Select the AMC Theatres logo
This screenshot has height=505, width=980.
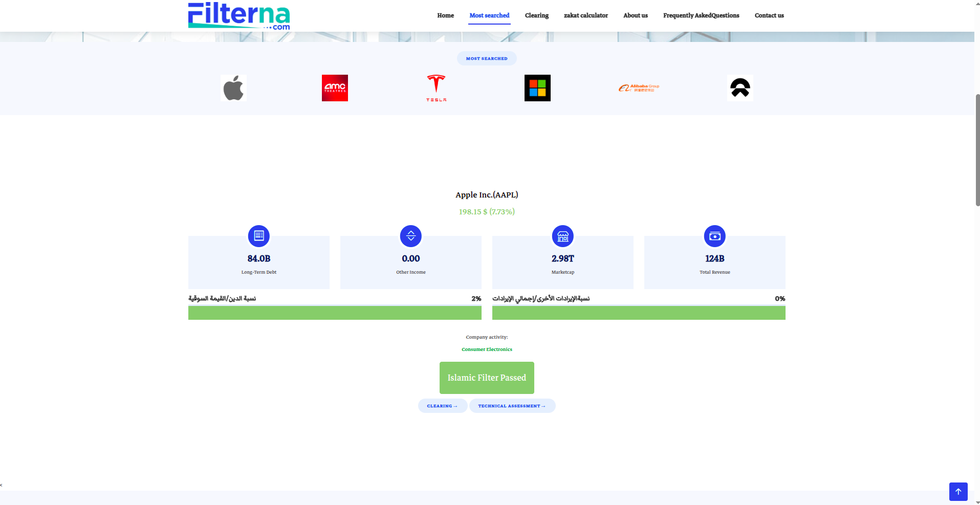click(335, 88)
